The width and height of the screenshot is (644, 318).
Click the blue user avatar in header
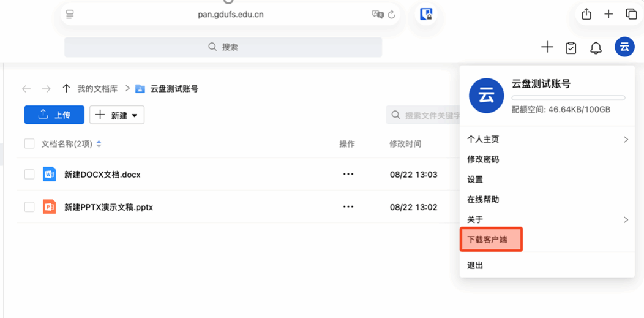coord(624,47)
